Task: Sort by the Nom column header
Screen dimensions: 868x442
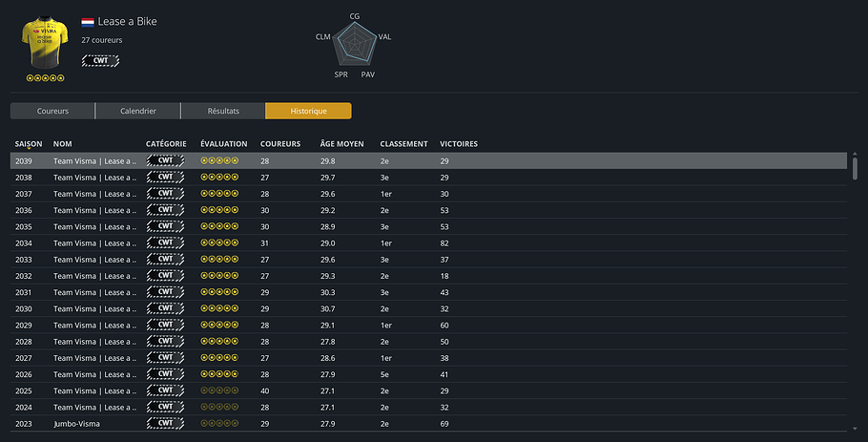Action: click(x=63, y=144)
